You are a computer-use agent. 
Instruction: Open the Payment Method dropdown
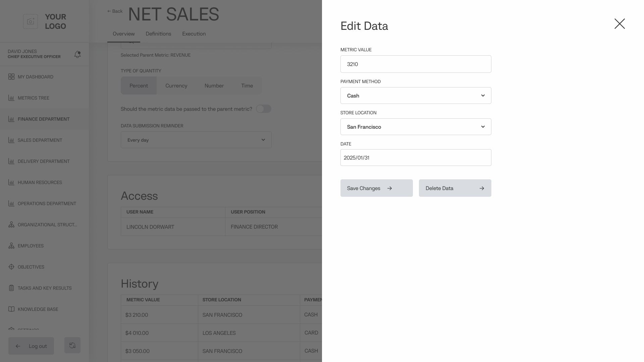(416, 96)
